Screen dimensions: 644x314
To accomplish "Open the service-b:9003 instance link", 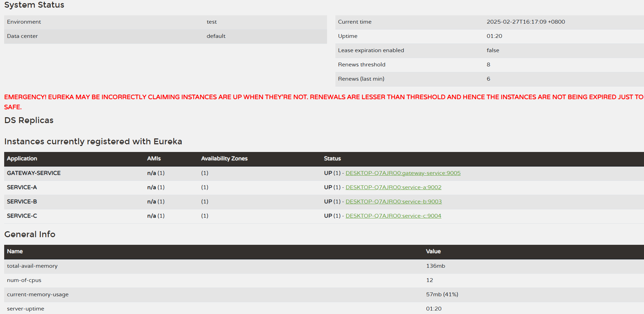I will [x=393, y=202].
